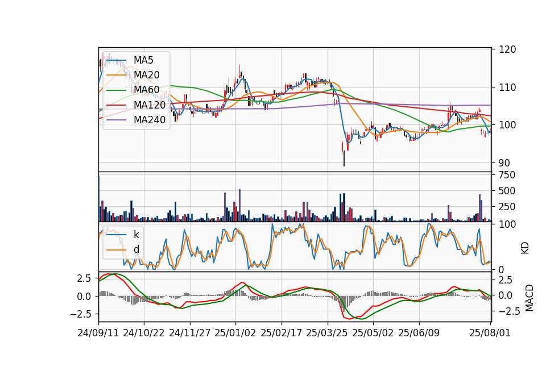Click the 25/02/17 date axis label

[x=282, y=333]
